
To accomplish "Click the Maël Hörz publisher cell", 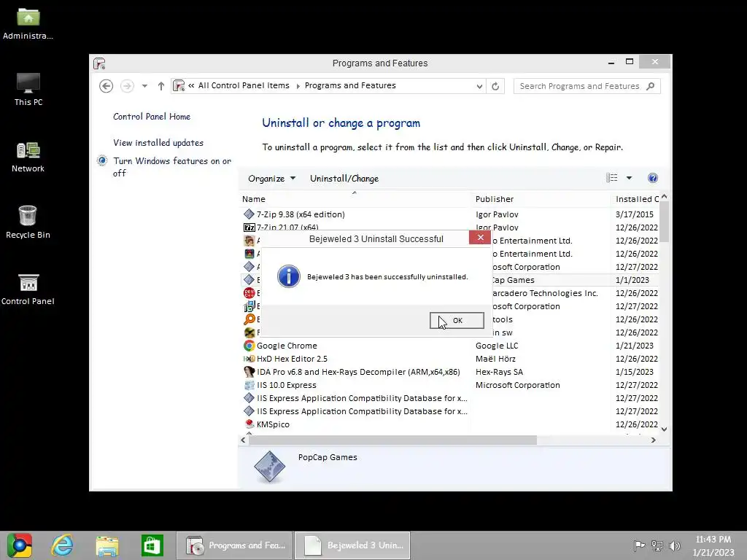I will pos(495,359).
